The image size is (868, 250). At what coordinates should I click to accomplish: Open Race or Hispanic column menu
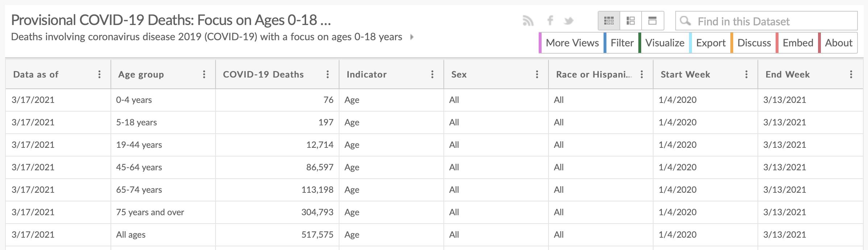[642, 74]
